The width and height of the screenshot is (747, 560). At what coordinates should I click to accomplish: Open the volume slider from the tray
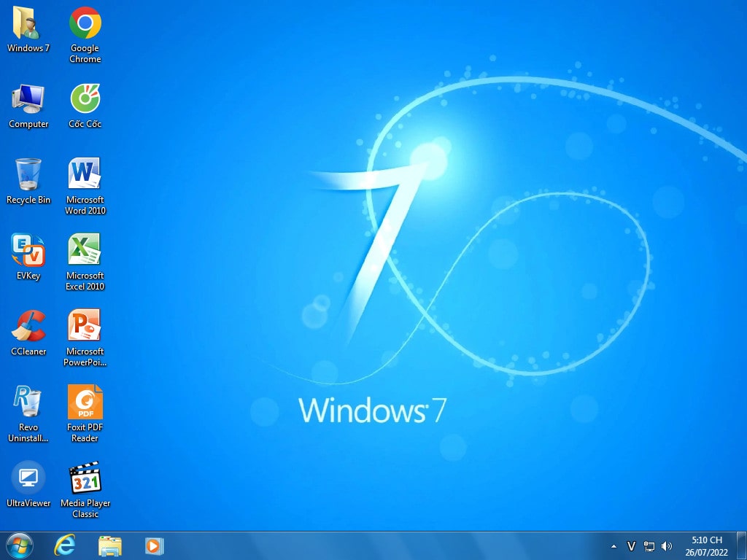coord(667,545)
